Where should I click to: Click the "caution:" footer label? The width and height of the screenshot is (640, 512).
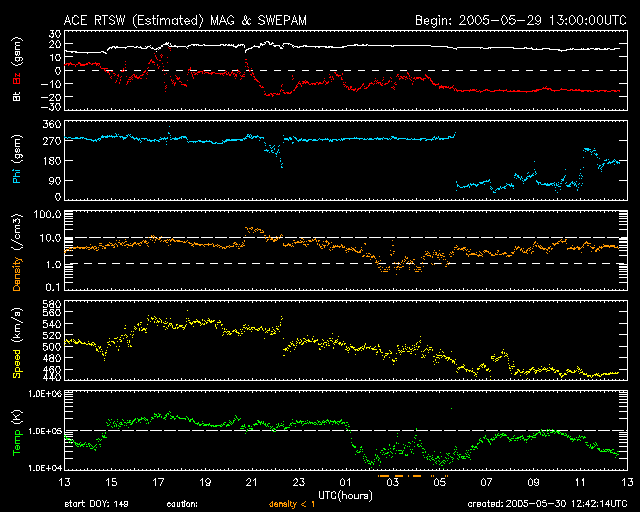tap(182, 504)
